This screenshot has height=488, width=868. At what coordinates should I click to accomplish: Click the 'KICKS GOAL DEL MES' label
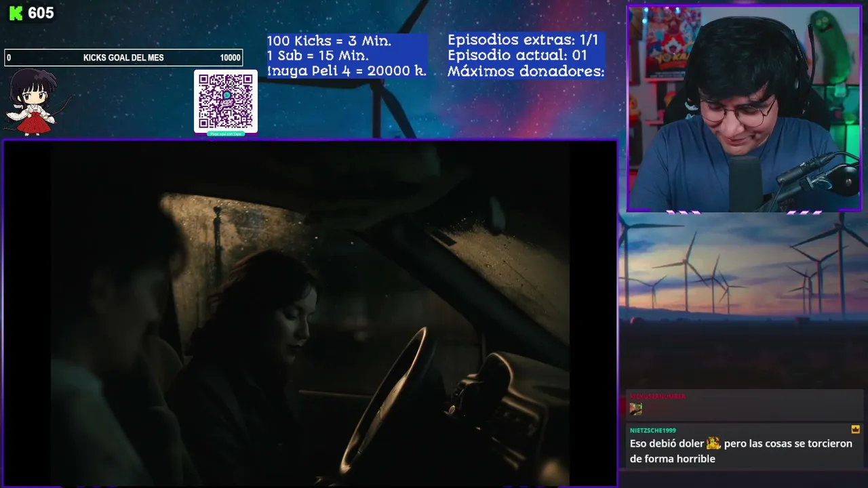coord(123,58)
